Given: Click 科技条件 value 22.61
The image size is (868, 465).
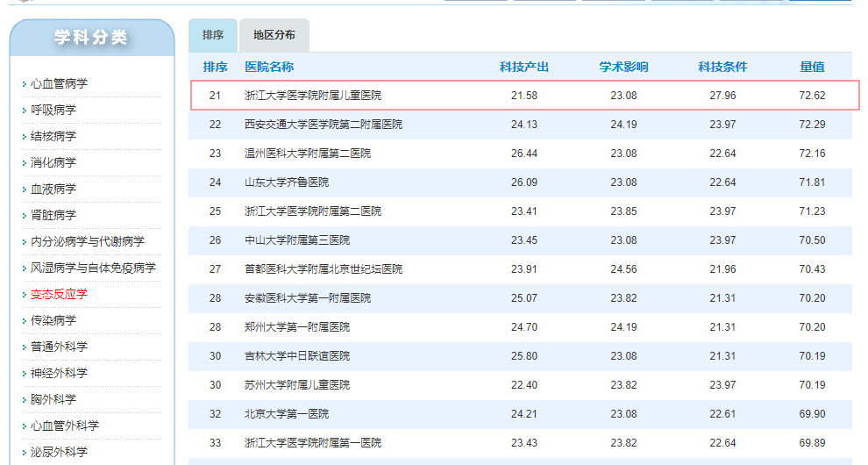Looking at the screenshot, I should [723, 414].
